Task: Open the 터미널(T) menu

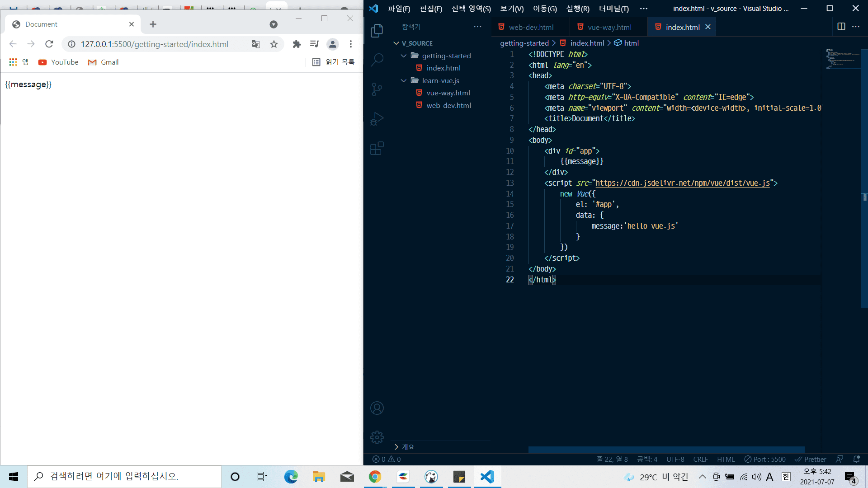Action: click(613, 9)
